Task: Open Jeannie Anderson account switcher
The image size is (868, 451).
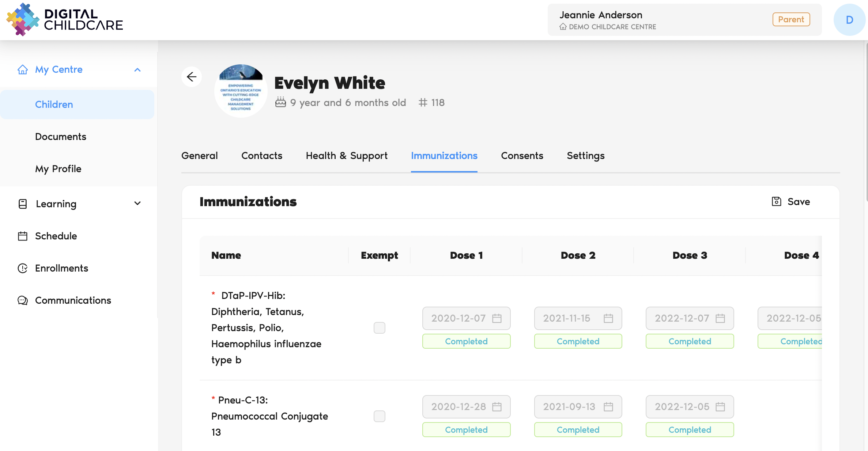Action: [x=684, y=20]
